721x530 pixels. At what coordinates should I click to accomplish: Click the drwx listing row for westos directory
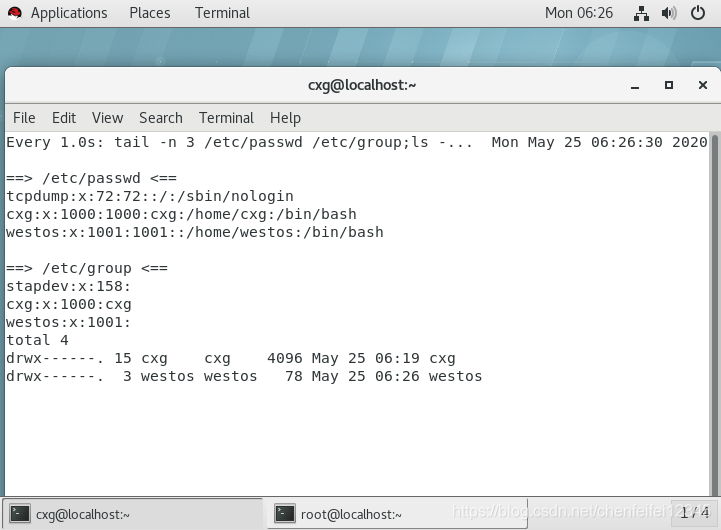click(244, 376)
